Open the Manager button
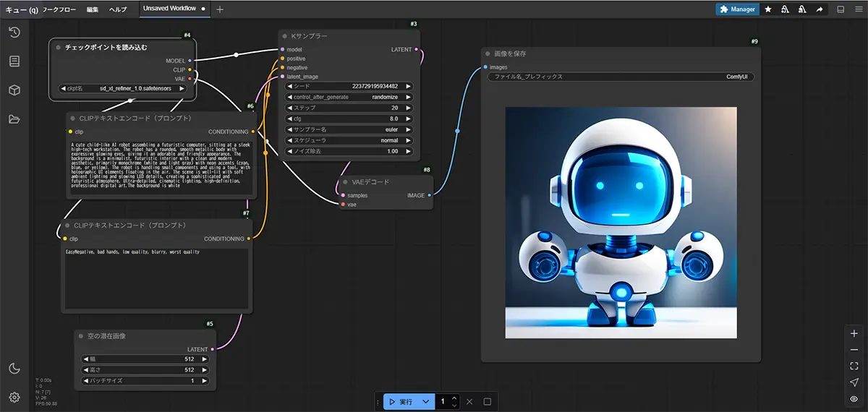This screenshot has height=412, width=868. (x=737, y=9)
